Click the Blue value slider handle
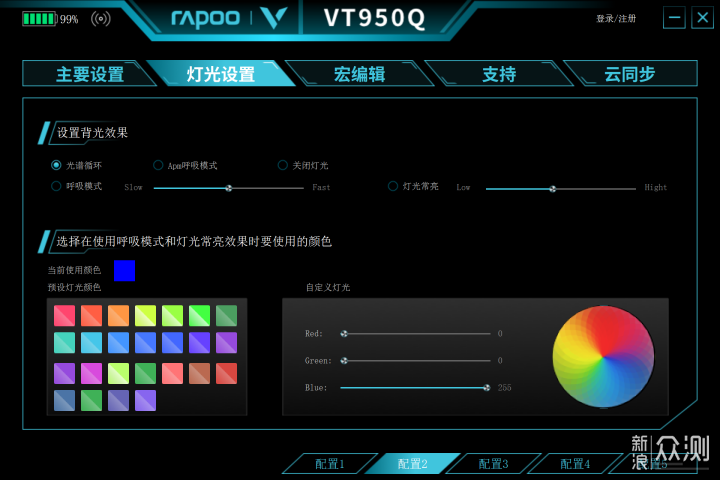720x480 pixels. (x=487, y=388)
